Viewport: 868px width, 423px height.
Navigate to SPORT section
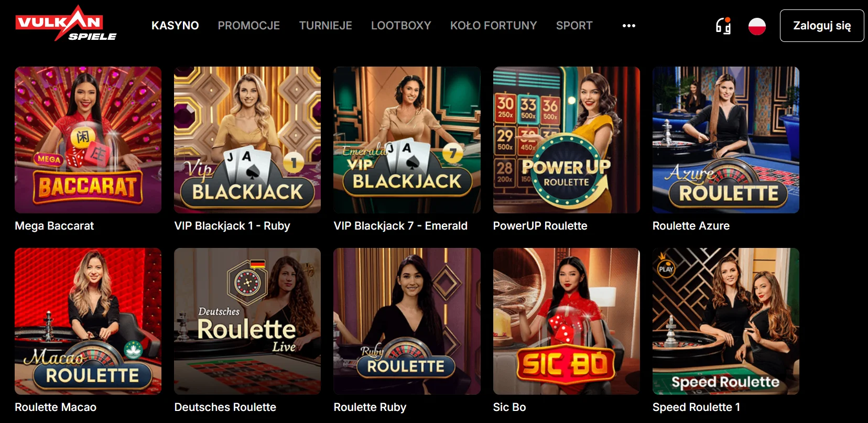(574, 26)
